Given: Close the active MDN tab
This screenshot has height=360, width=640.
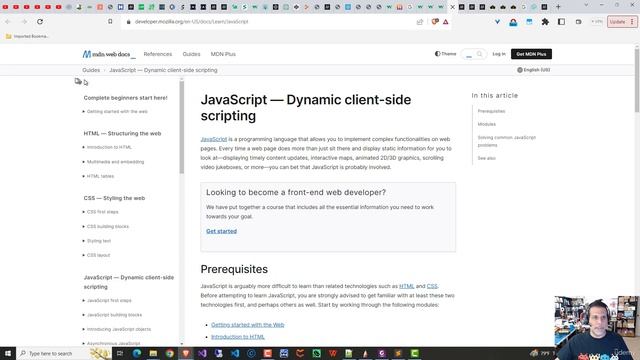Looking at the screenshot, I should coord(452,7).
